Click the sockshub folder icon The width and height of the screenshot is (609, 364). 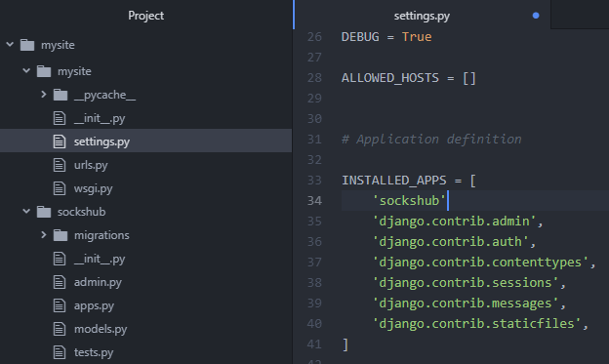tap(44, 212)
